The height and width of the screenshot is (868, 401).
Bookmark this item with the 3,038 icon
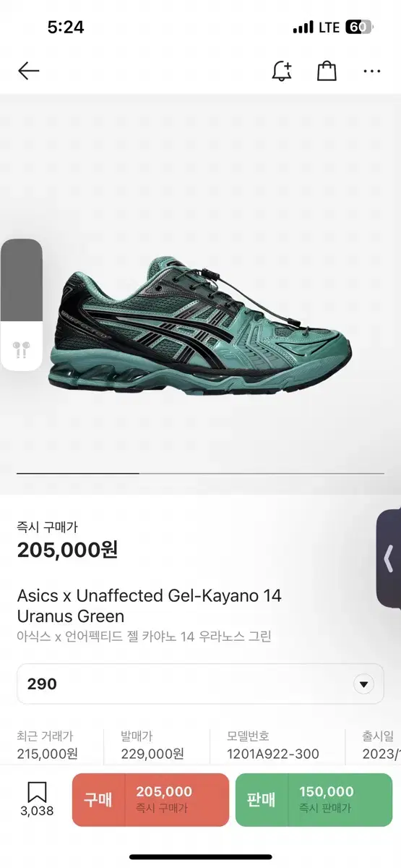(x=37, y=799)
